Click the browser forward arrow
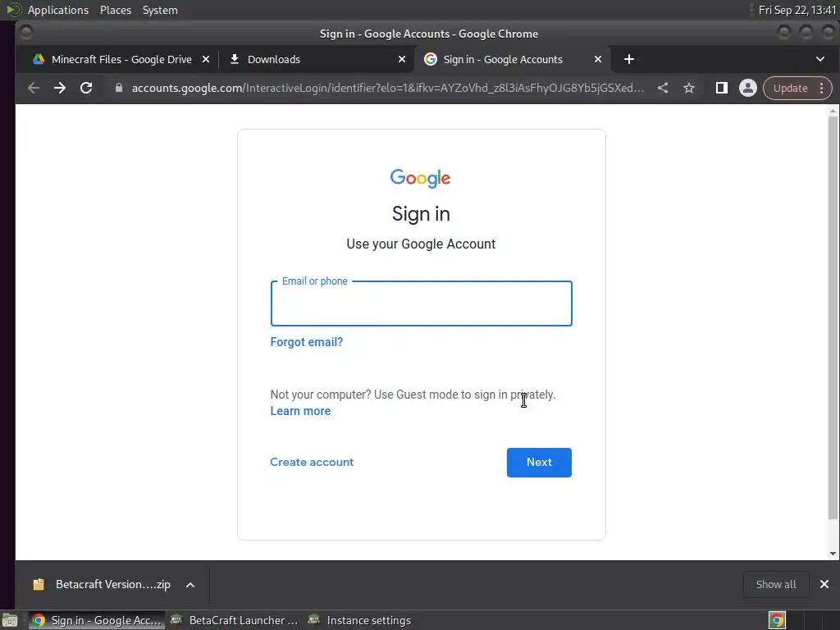The width and height of the screenshot is (840, 630). [x=59, y=88]
